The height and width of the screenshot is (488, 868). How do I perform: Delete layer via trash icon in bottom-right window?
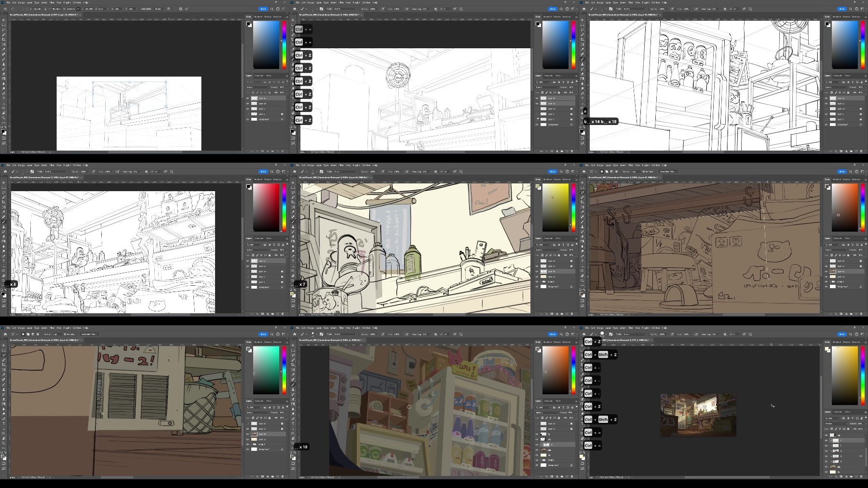click(862, 476)
